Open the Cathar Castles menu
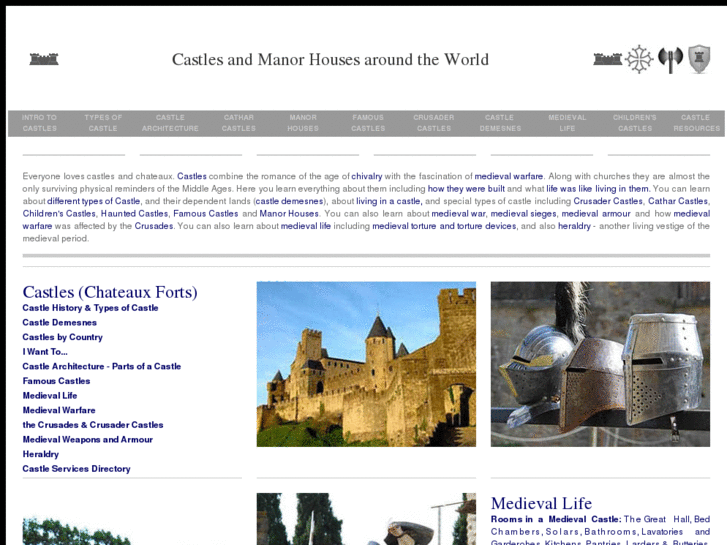Screen dimensions: 727x545 tap(238, 123)
